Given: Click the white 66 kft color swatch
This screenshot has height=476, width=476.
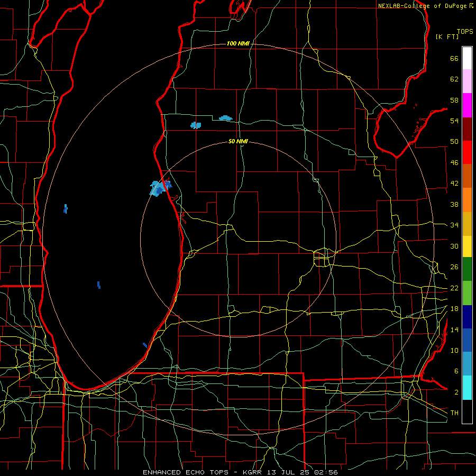Looking at the screenshot, I should tap(467, 58).
